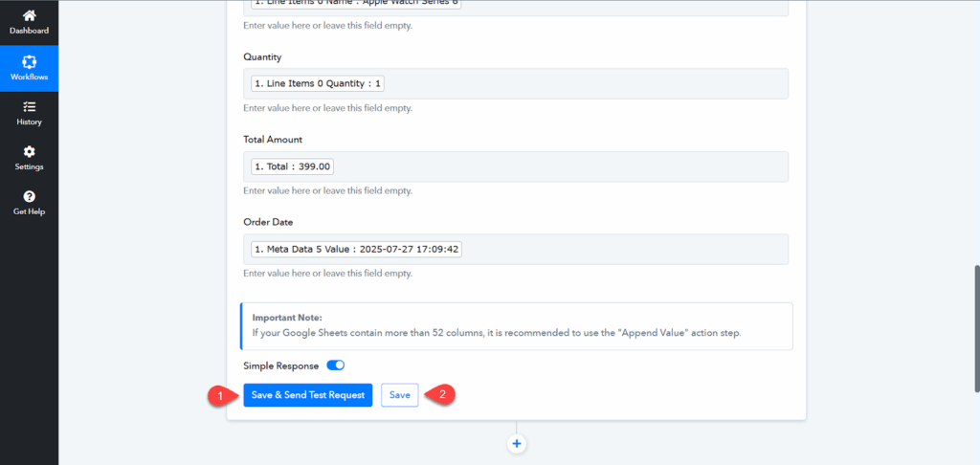
Task: Click the Simple Response label
Action: click(x=281, y=365)
